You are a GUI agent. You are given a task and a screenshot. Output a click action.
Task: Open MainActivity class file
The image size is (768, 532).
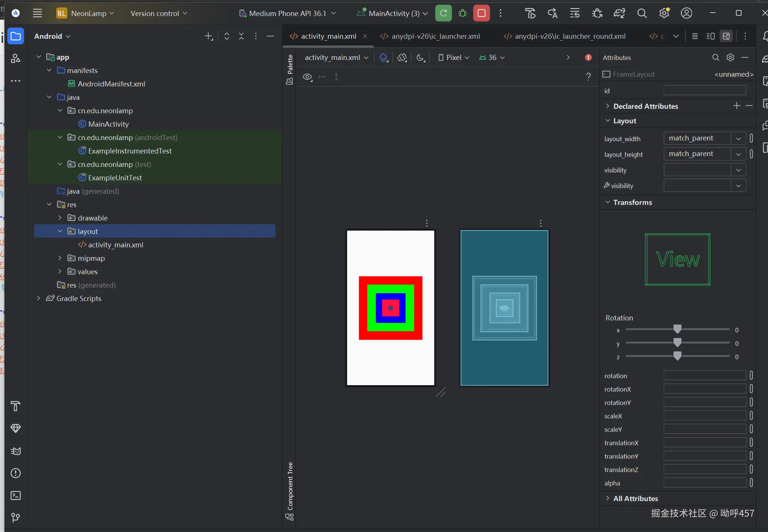[108, 124]
